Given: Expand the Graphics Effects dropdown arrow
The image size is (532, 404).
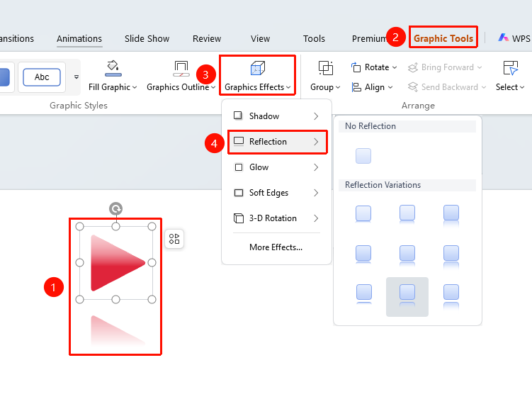Looking at the screenshot, I should [288, 88].
